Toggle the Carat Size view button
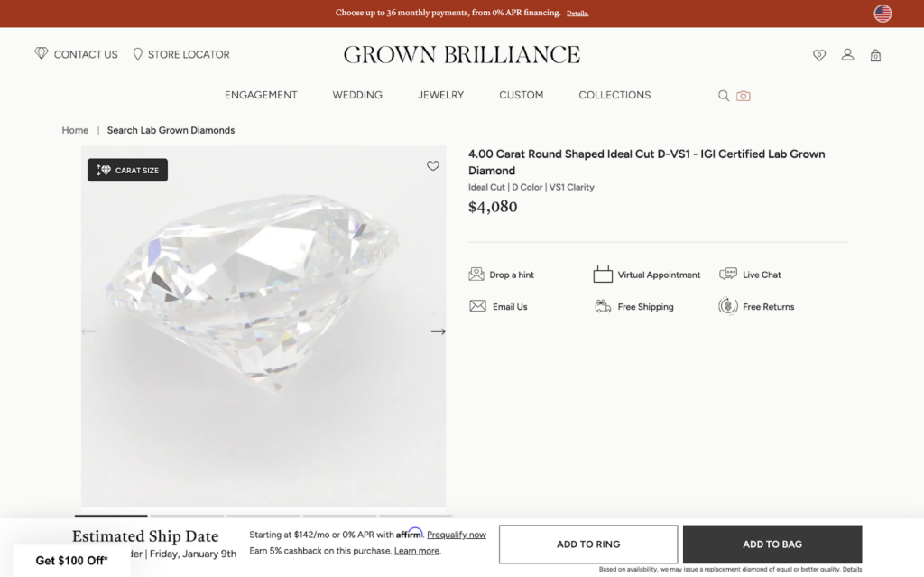The image size is (924, 577). click(x=127, y=170)
